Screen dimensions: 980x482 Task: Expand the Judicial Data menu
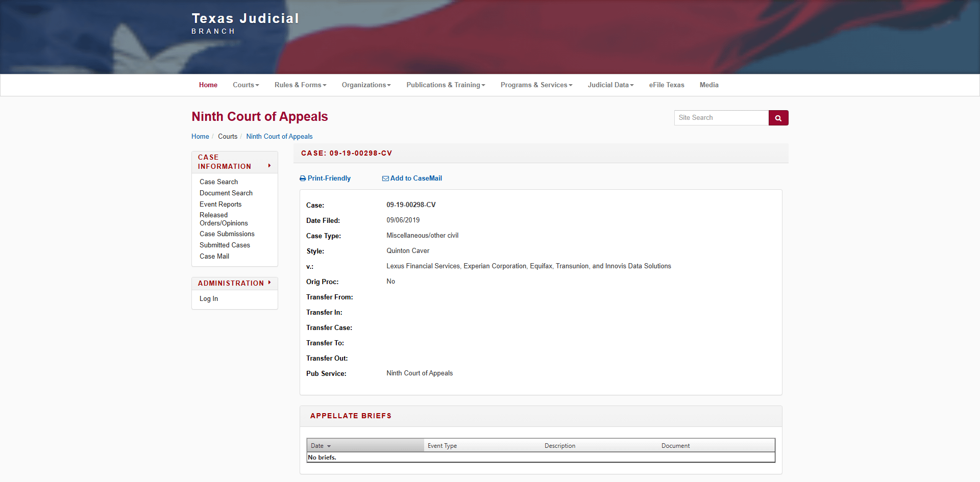[x=611, y=85]
